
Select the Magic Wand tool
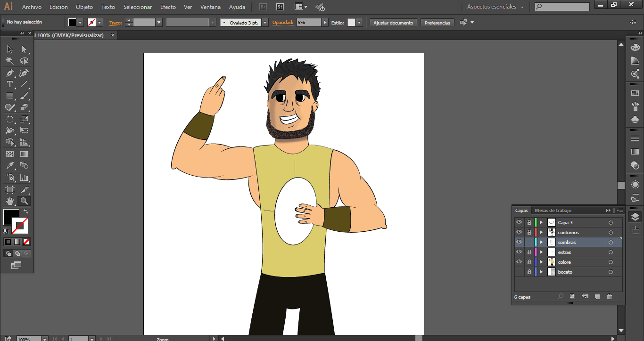pos(9,61)
